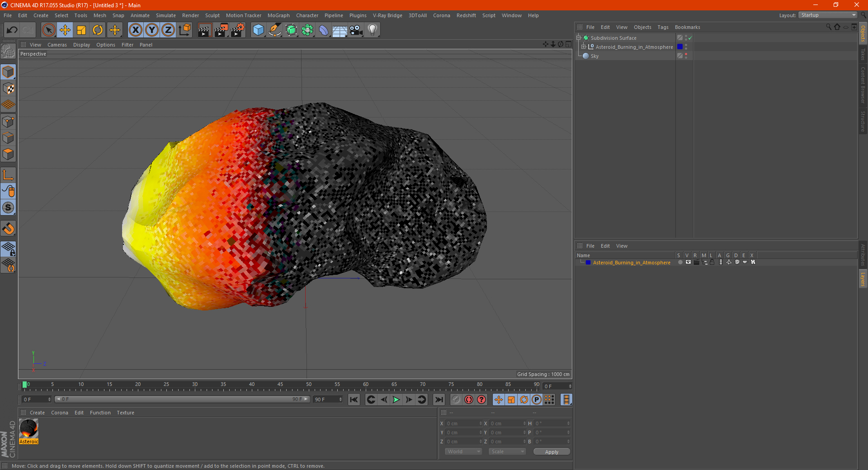
Task: Go to end of animation
Action: 439,399
